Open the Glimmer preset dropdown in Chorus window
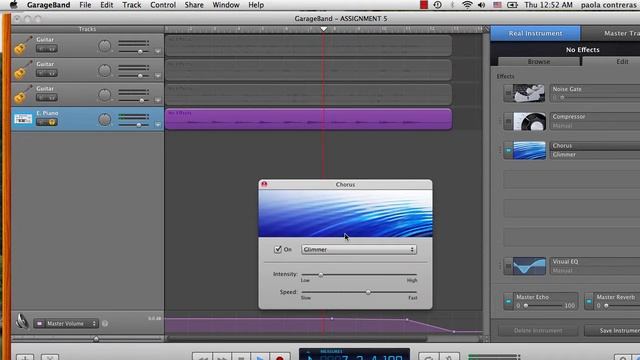This screenshot has width=640, height=360. click(359, 249)
